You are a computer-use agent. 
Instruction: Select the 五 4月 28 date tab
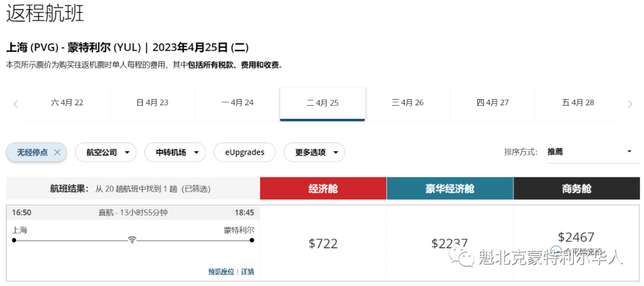tap(578, 103)
